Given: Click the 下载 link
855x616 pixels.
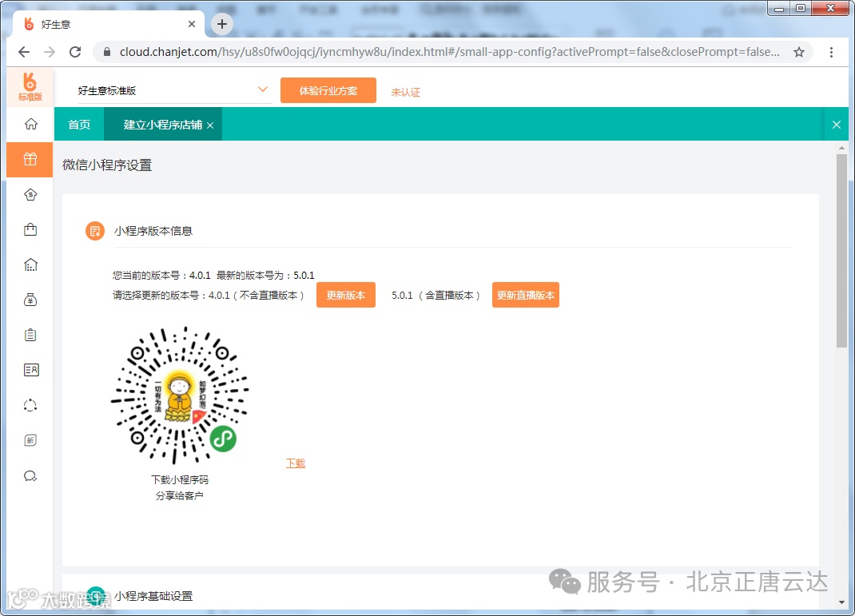Looking at the screenshot, I should (296, 463).
